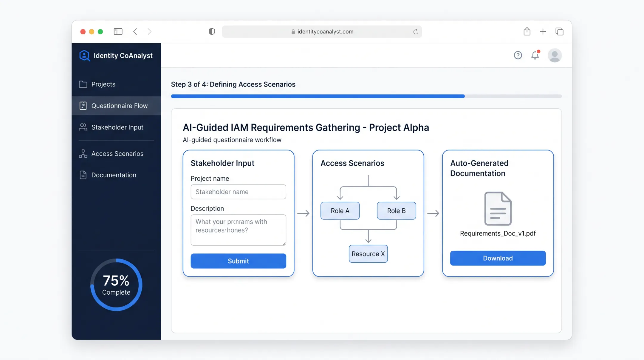The width and height of the screenshot is (644, 360).
Task: Go back with browser back arrow
Action: tap(135, 31)
